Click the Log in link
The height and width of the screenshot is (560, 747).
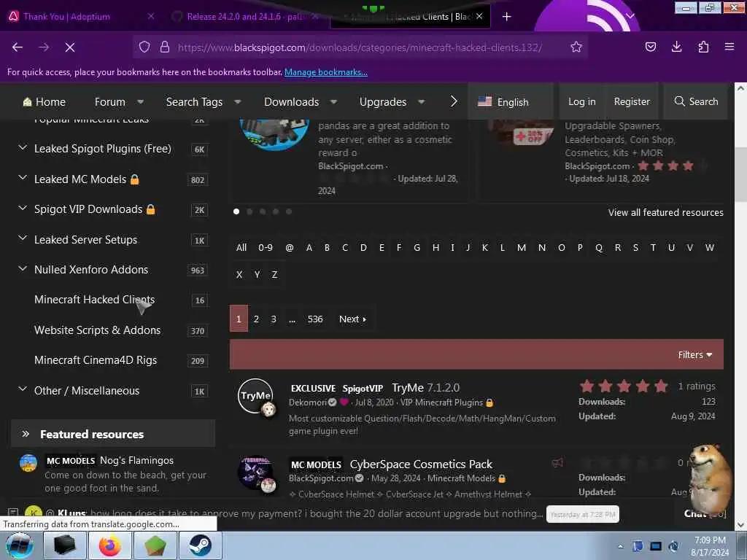tap(581, 101)
